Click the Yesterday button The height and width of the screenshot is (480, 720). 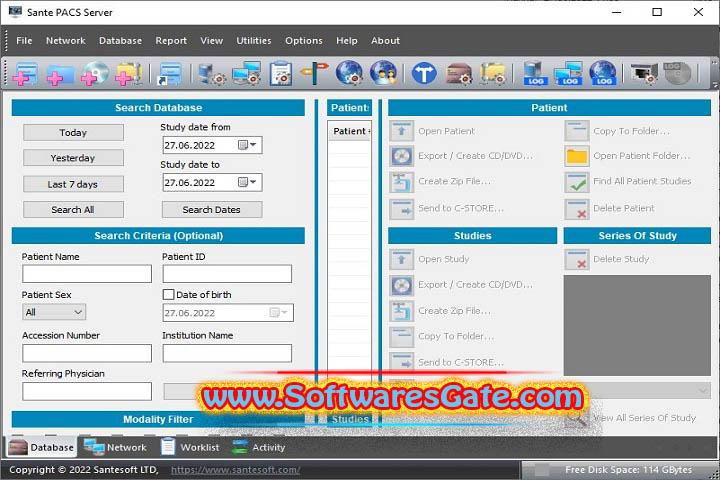[73, 158]
